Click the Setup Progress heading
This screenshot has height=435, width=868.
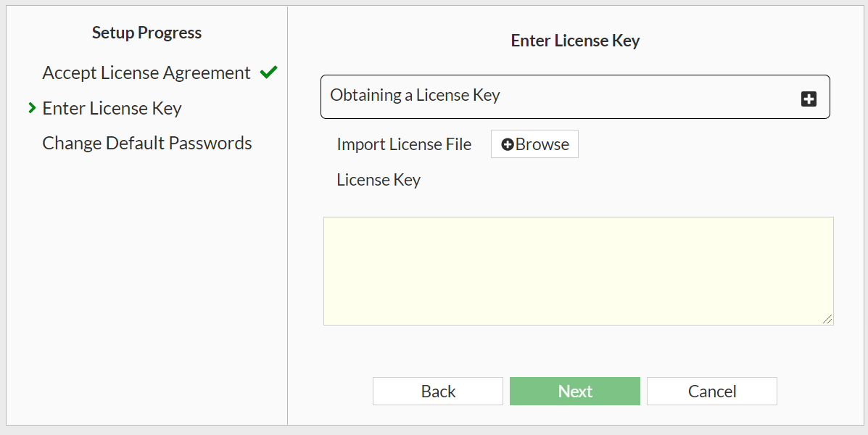146,33
